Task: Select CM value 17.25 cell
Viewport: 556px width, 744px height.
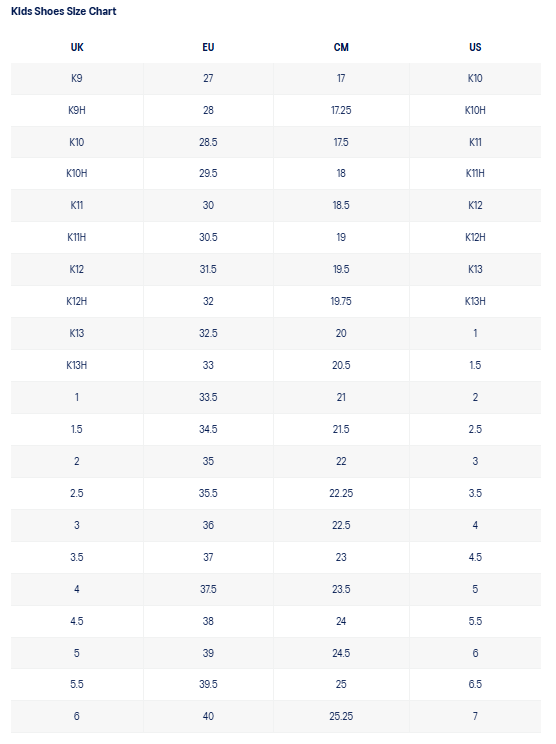Action: pos(341,110)
